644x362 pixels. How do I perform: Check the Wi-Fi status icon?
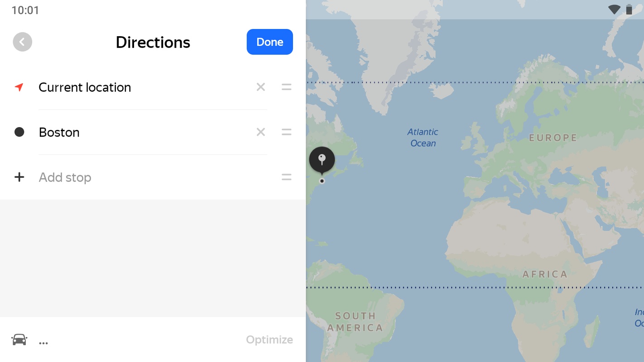pos(614,10)
